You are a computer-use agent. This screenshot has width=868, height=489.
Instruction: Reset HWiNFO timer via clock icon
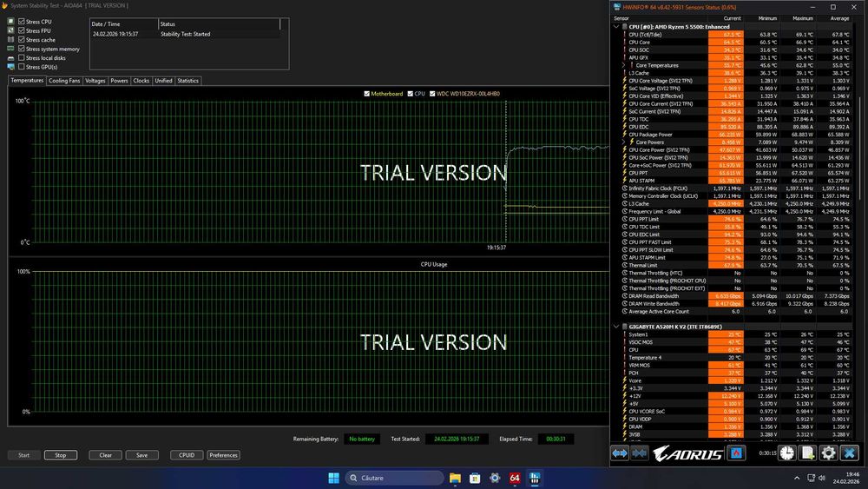(x=786, y=453)
